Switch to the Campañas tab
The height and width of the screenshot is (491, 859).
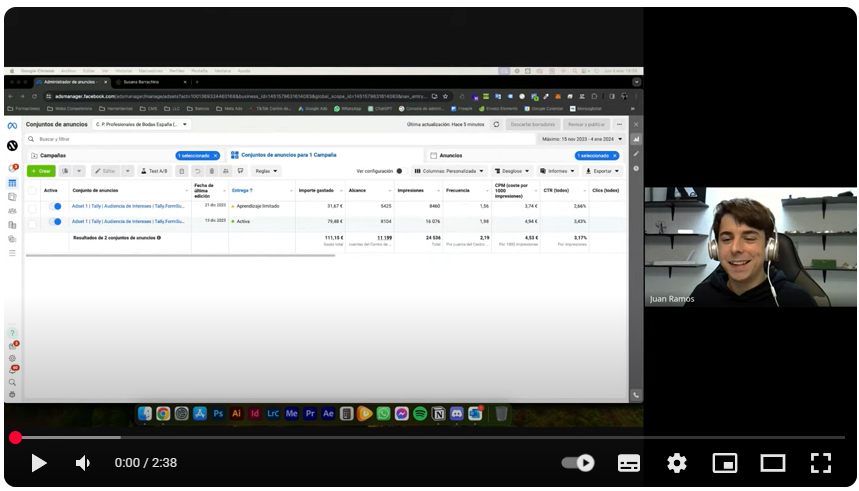pos(53,156)
